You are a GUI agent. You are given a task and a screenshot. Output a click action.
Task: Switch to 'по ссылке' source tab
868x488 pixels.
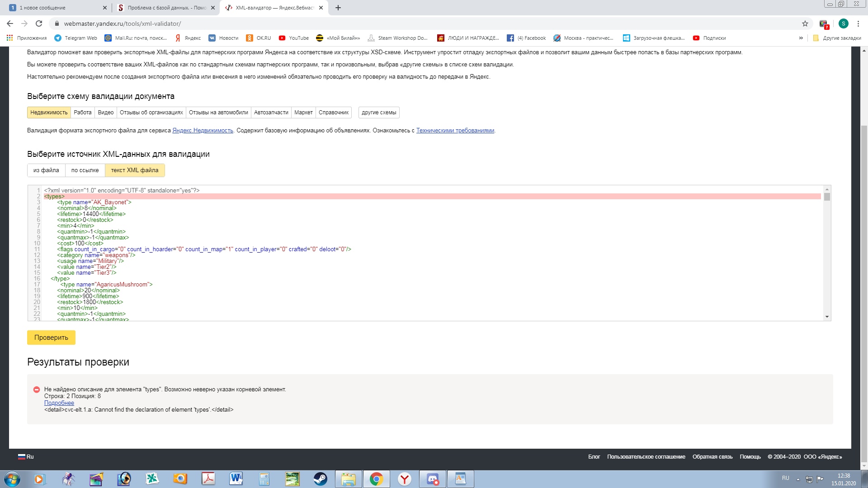tap(85, 170)
